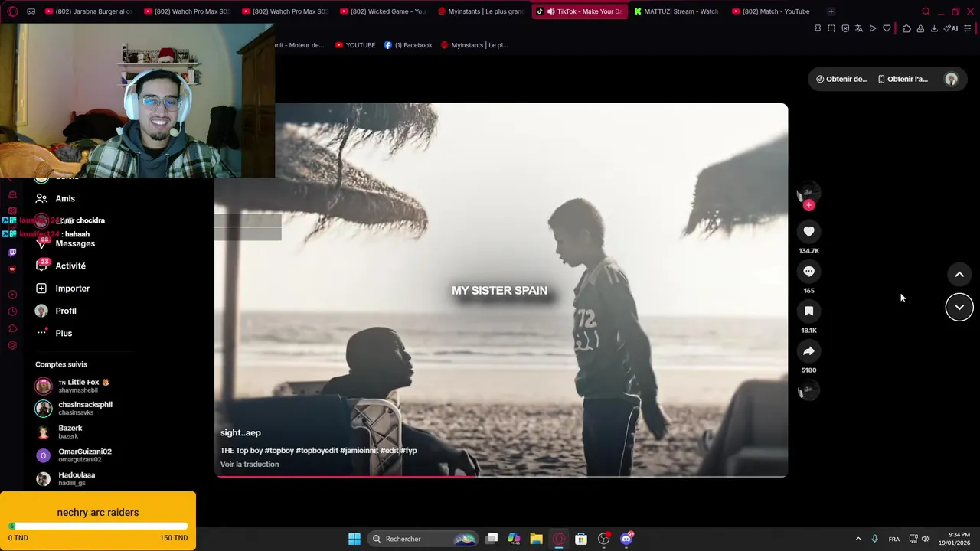Open the browser account profile icon
Screen dimensions: 980x551
920,28
